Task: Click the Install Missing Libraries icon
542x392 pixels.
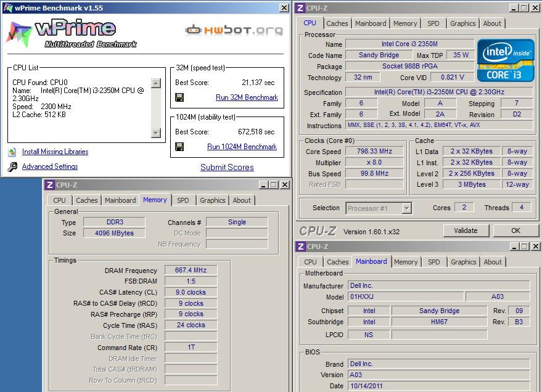Action: click(x=12, y=152)
